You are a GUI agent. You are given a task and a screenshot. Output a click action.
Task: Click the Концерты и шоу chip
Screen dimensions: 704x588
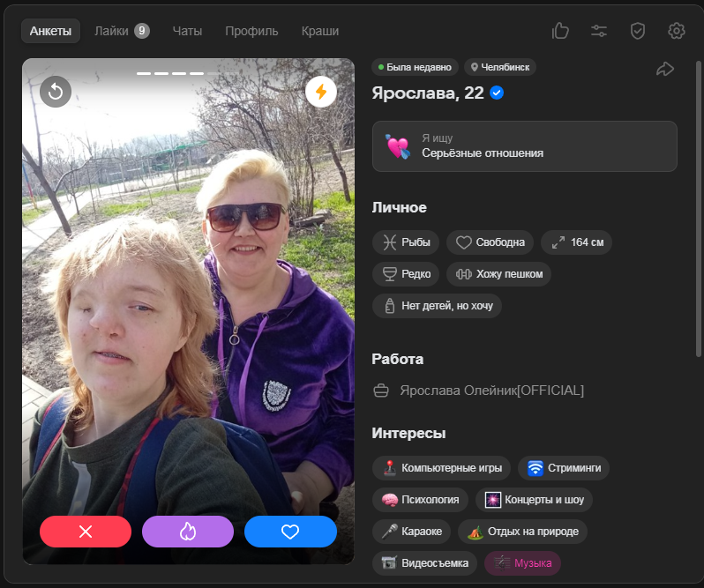point(535,500)
